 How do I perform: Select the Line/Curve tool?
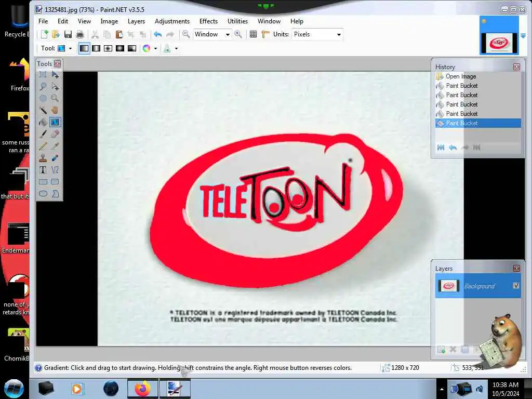coord(55,170)
